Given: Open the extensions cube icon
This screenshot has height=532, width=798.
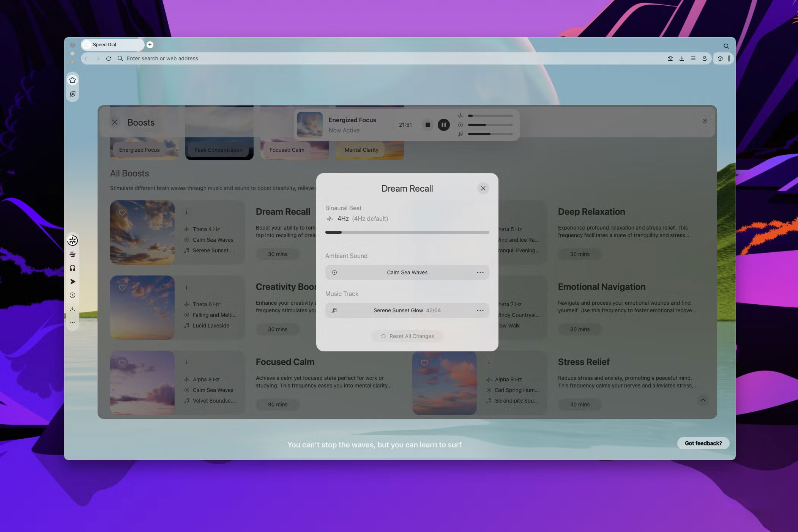Looking at the screenshot, I should coord(720,58).
